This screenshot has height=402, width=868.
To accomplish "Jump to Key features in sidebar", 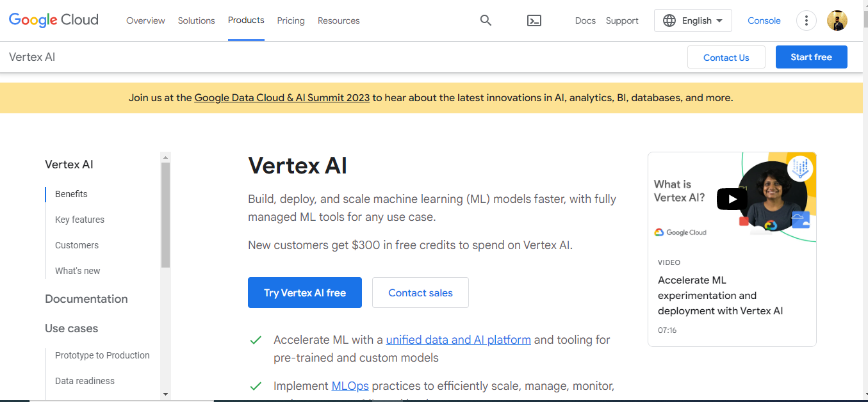I will pyautogui.click(x=79, y=220).
